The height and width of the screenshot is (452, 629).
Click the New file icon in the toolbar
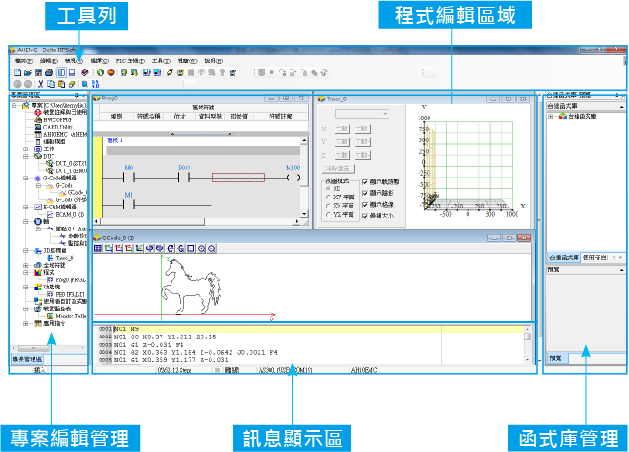15,73
